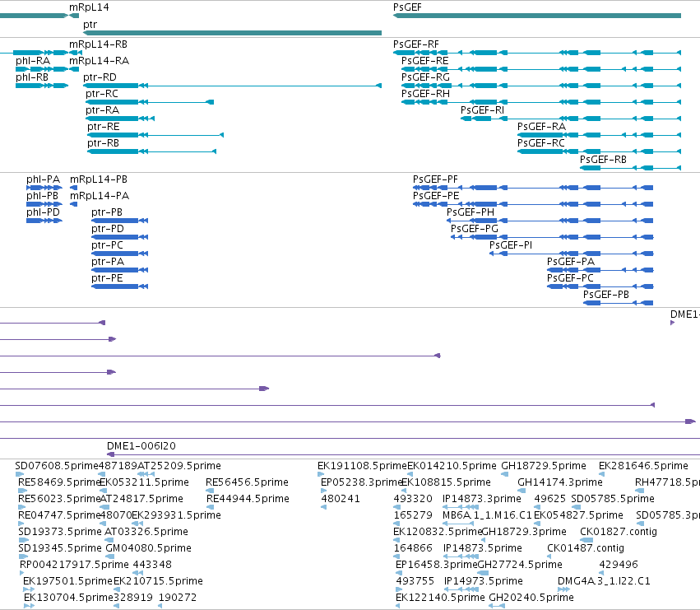Open the mRpL14-RB transcript label
This screenshot has height=610, width=700.
click(x=98, y=44)
